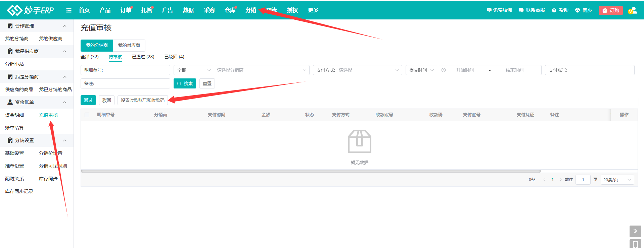Click the 同步 sync icon

click(578, 10)
